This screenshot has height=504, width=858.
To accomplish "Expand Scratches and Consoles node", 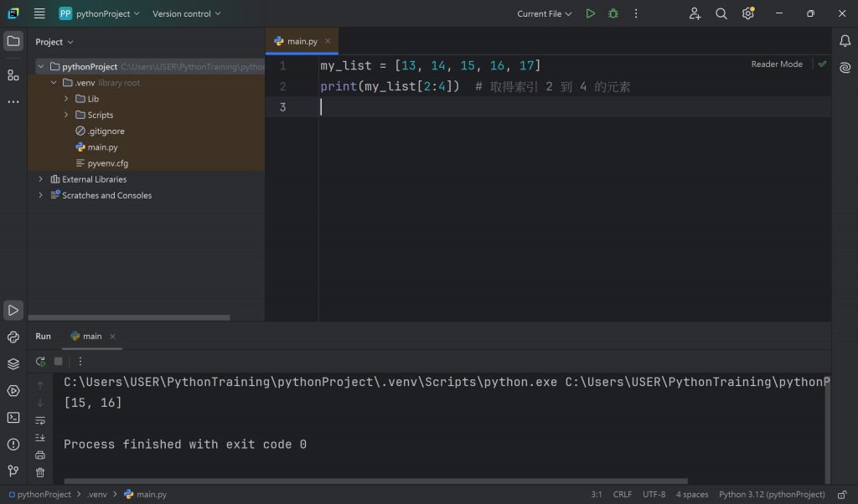I will click(x=40, y=195).
